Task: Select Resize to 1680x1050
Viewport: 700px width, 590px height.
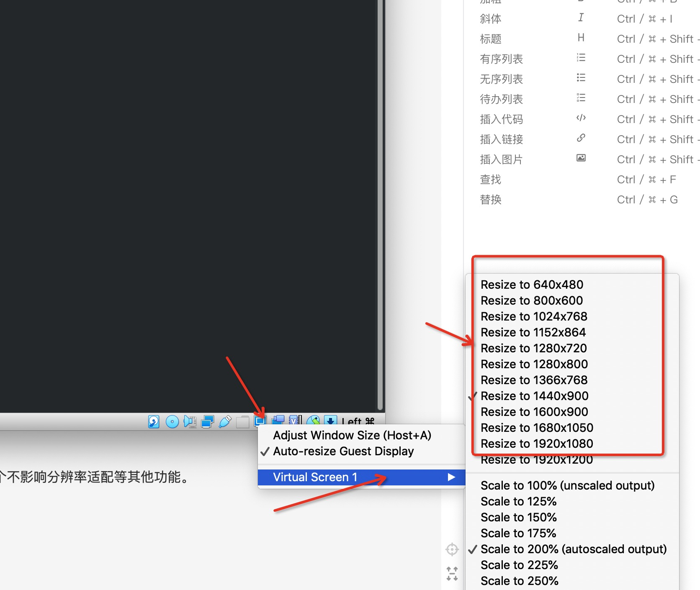Action: pos(572,428)
